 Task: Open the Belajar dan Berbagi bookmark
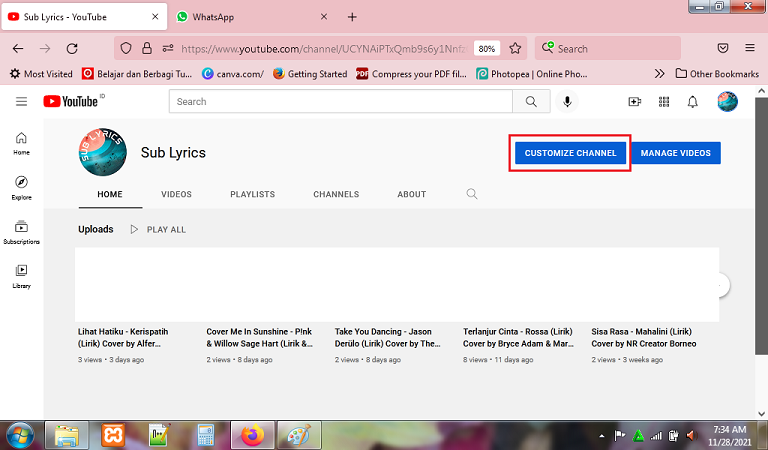tap(137, 73)
